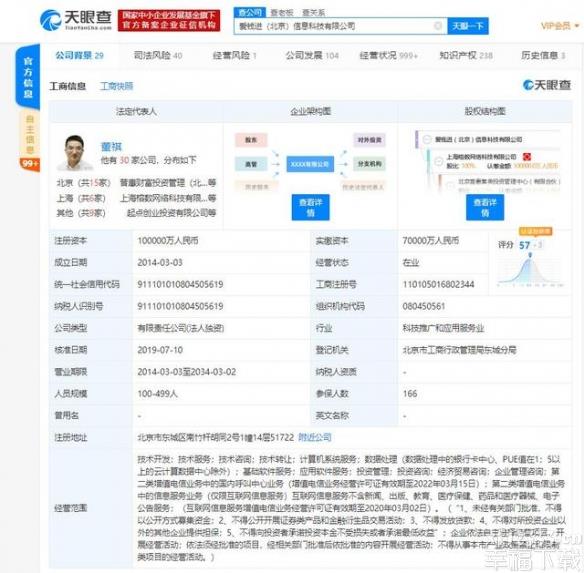Open the 知识产权 tab
The image size is (584, 573).
pyautogui.click(x=466, y=56)
